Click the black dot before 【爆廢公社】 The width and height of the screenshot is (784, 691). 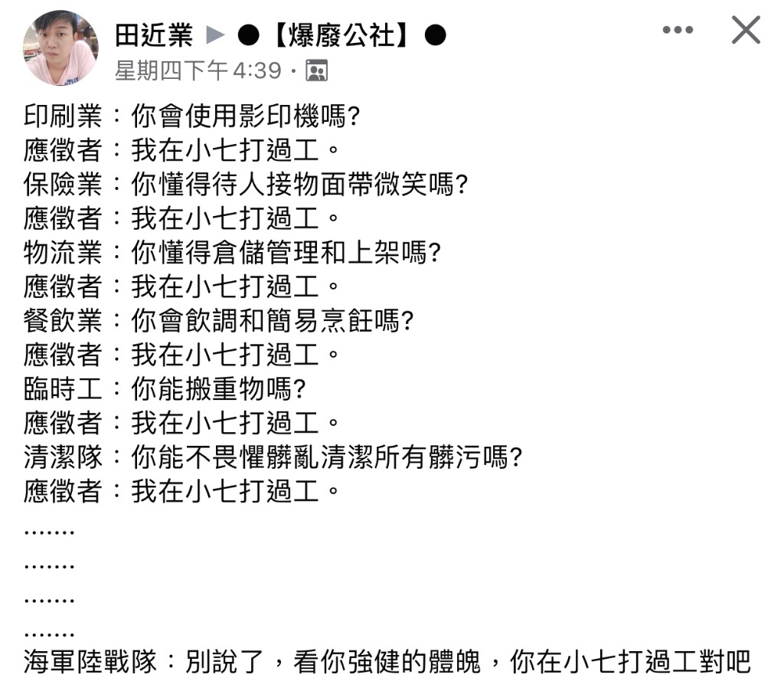pos(248,35)
